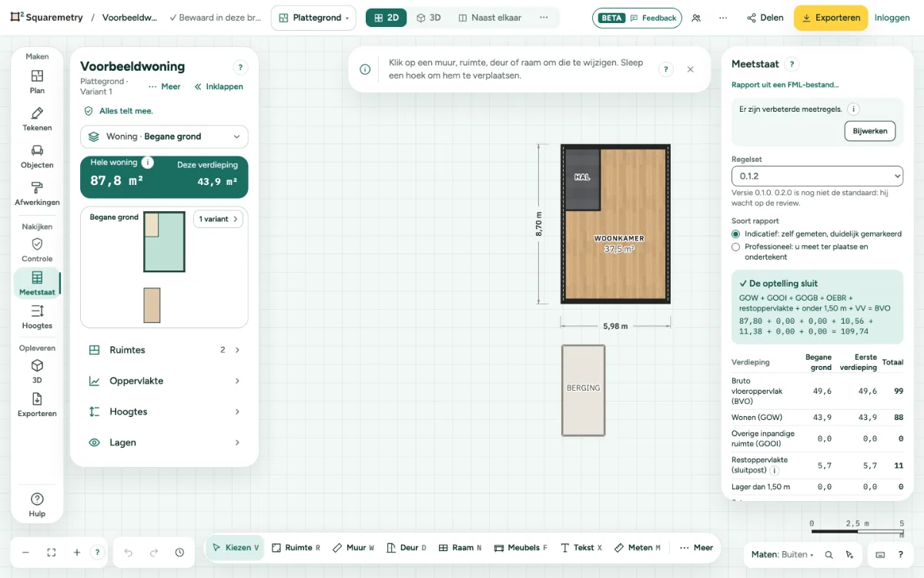Viewport: 924px width, 578px height.
Task: Select the Muur wall tool
Action: click(353, 548)
